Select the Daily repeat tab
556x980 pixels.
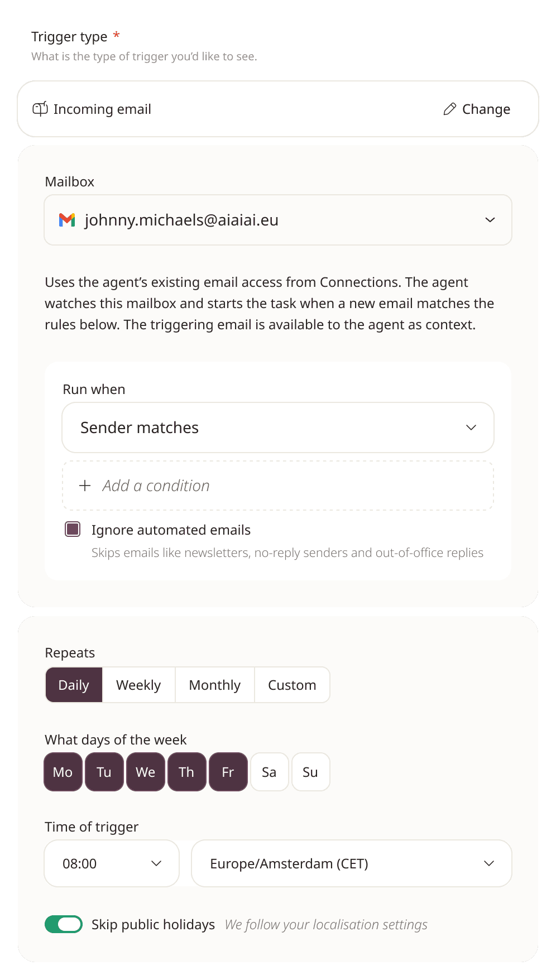click(x=74, y=685)
